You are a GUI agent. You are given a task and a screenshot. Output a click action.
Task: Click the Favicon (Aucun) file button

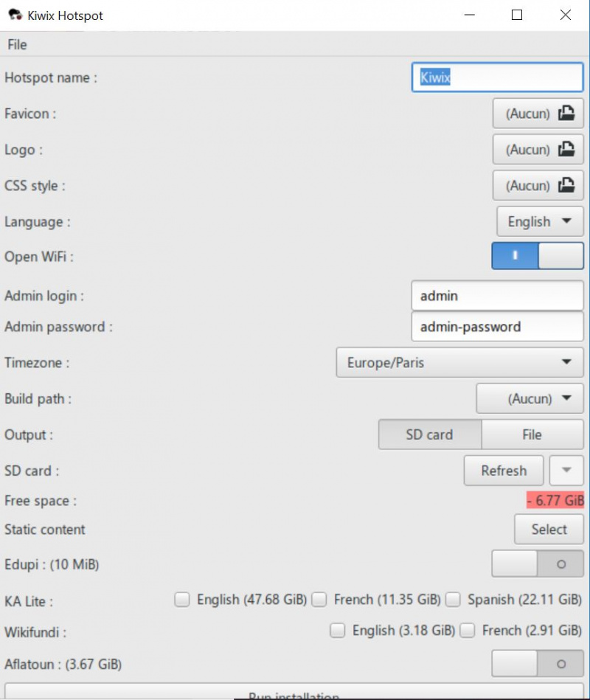point(538,114)
